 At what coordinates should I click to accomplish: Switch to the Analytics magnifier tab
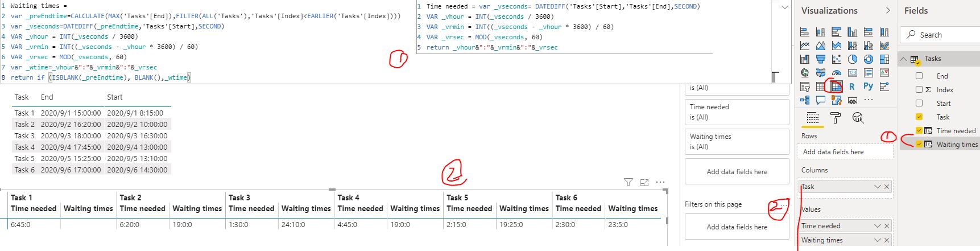click(858, 118)
